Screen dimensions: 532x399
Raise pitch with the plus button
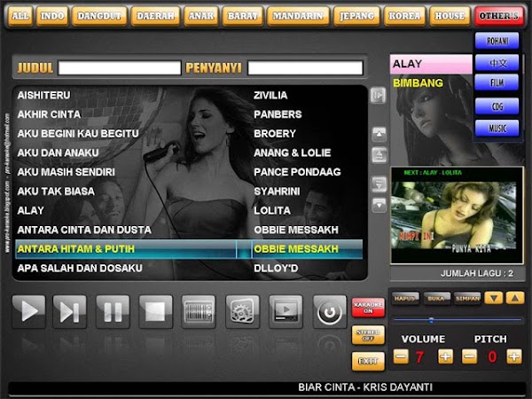click(514, 356)
